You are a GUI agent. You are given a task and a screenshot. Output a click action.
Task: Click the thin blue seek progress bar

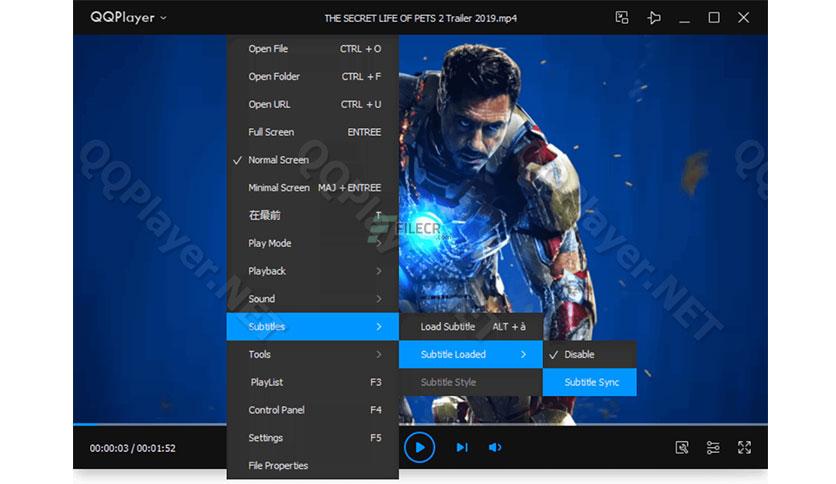pos(150,424)
